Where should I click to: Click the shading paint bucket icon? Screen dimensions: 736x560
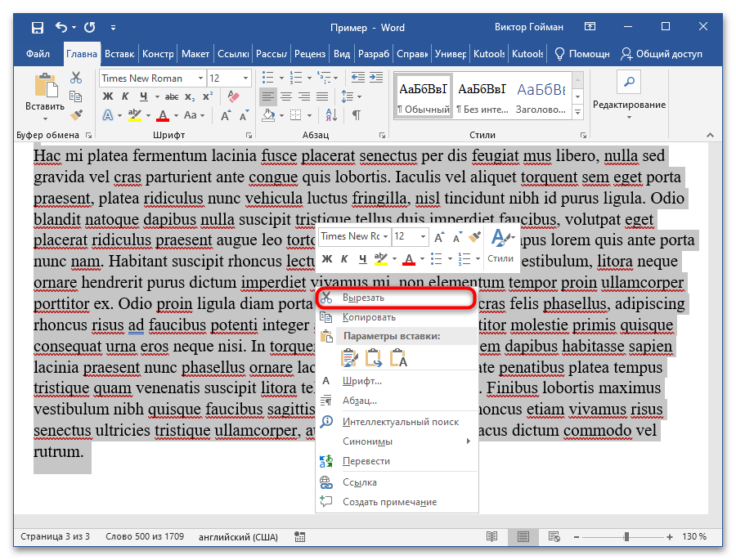[268, 115]
